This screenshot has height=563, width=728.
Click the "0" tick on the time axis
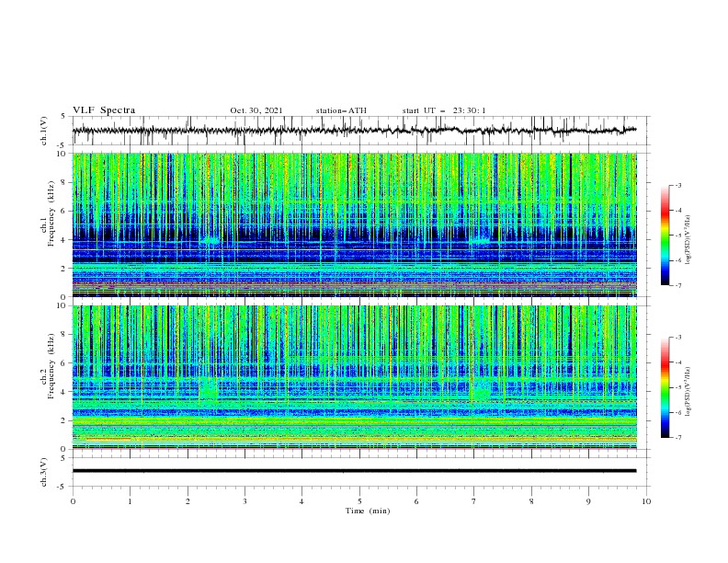point(73,501)
